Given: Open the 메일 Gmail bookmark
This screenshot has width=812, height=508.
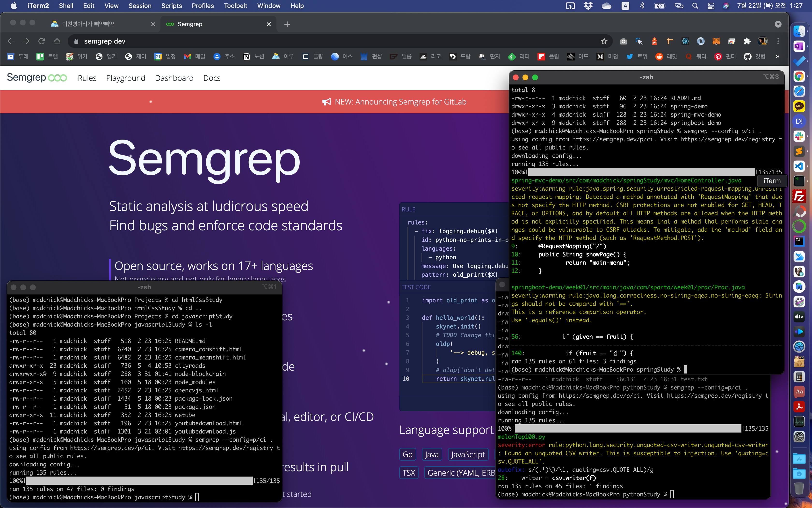Looking at the screenshot, I should pyautogui.click(x=195, y=56).
